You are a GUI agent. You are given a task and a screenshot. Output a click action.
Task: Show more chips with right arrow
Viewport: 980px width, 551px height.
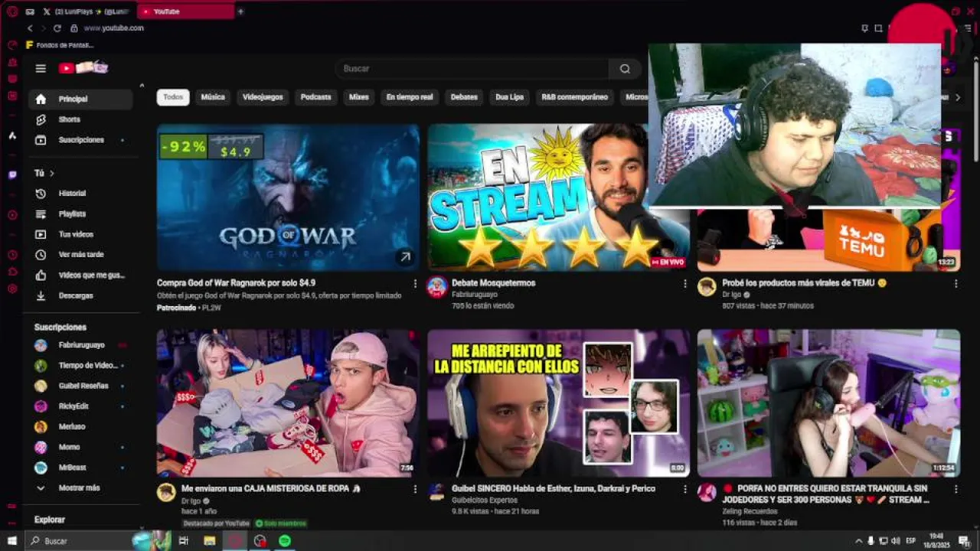(x=957, y=97)
